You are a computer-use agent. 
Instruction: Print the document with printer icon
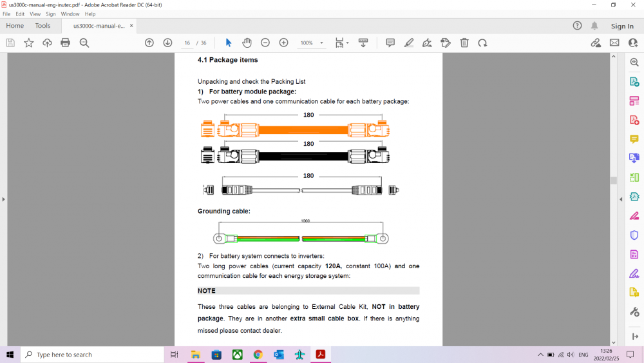click(x=65, y=43)
